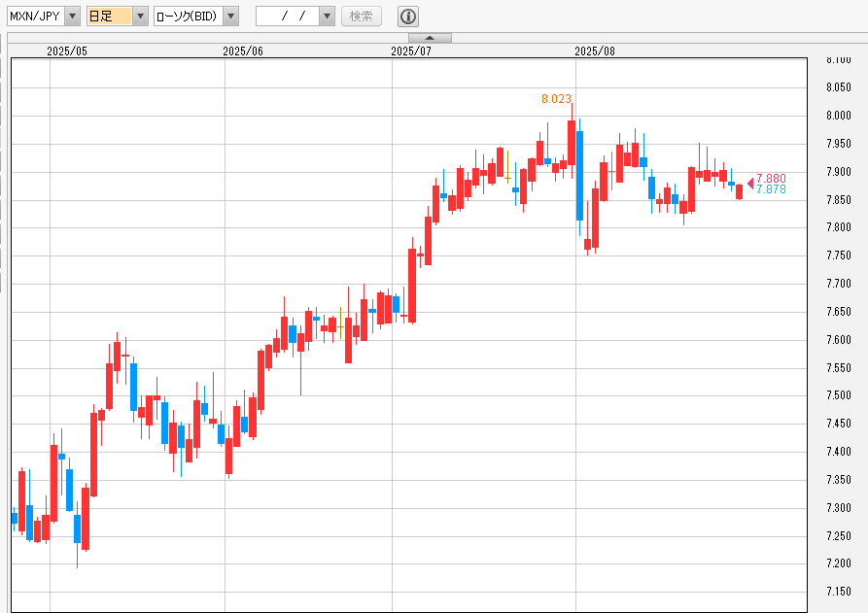The height and width of the screenshot is (613, 868).
Task: Open the ローソク(BID) chart type dropdown arrow
Action: click(x=230, y=17)
